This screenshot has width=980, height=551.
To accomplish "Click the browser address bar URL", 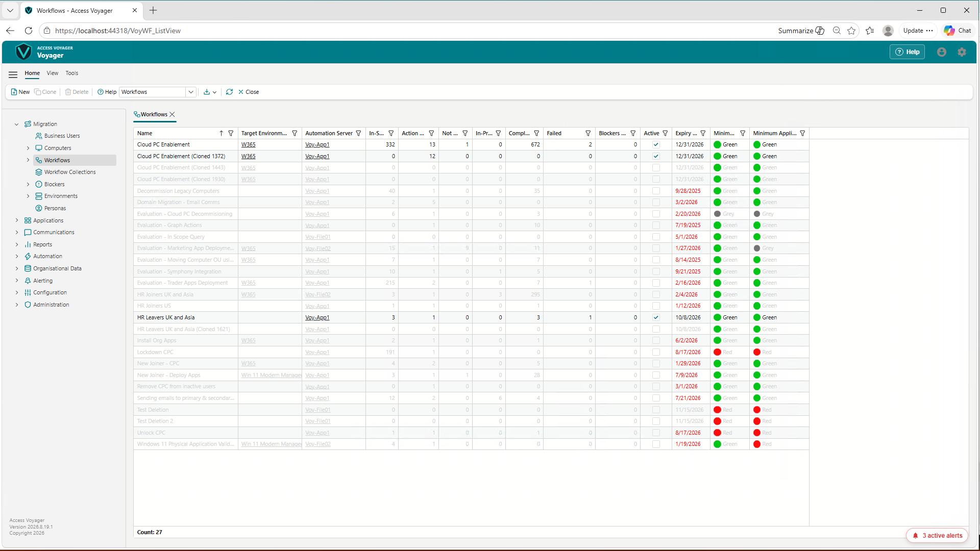I will [118, 31].
